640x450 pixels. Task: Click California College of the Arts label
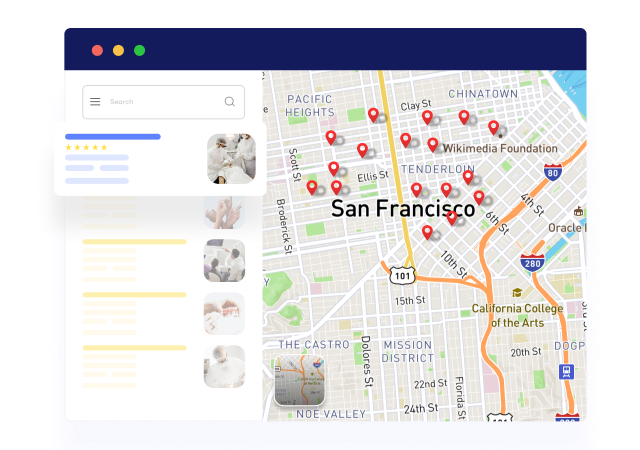(x=518, y=316)
